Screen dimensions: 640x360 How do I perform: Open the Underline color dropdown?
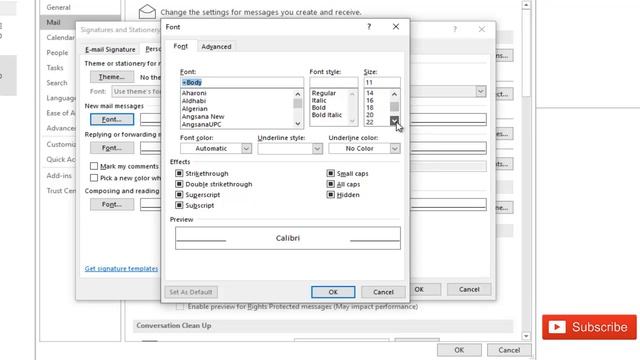[395, 149]
